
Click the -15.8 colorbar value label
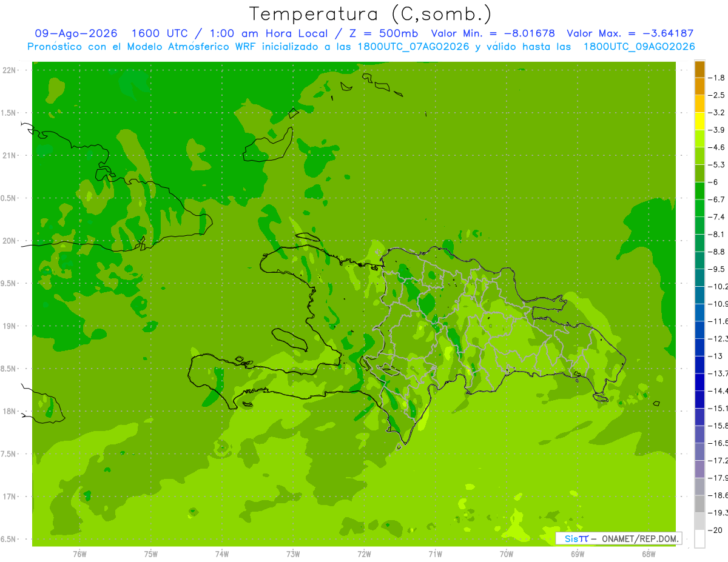pyautogui.click(x=718, y=426)
